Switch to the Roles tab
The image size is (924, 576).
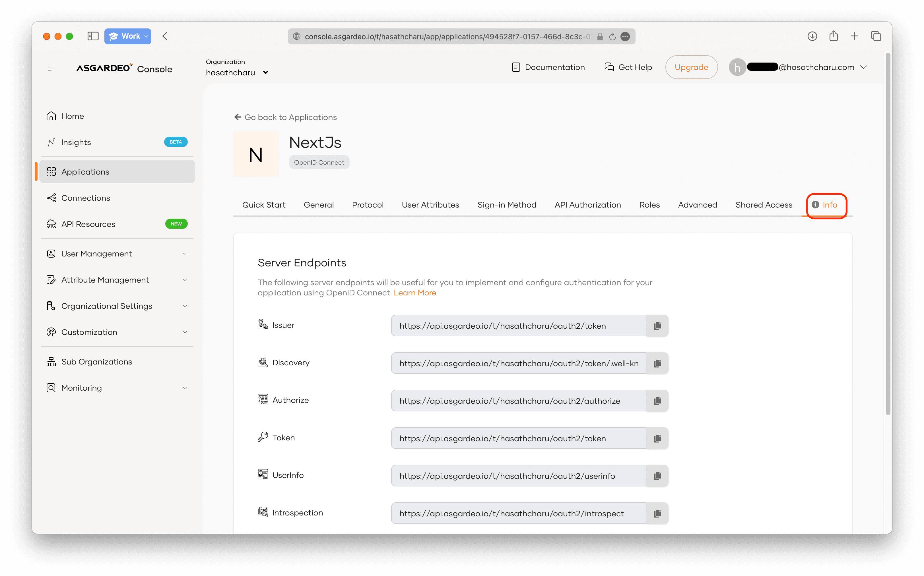coord(649,205)
